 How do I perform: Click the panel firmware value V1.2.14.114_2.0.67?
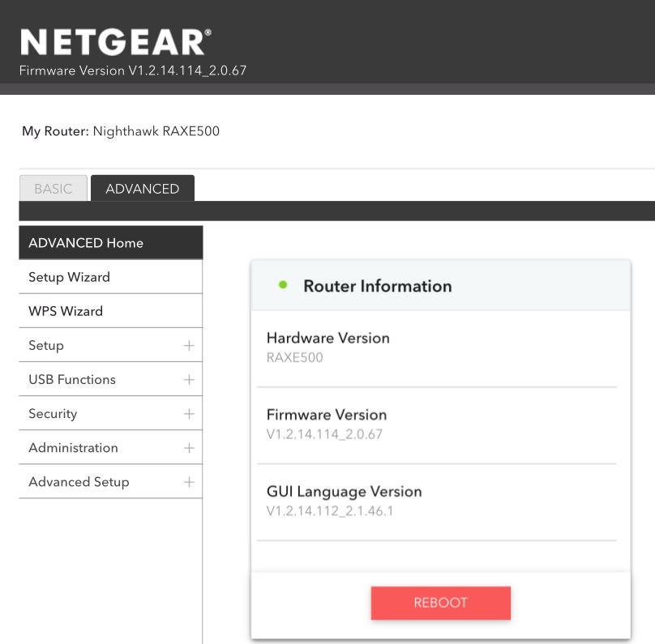tap(324, 434)
